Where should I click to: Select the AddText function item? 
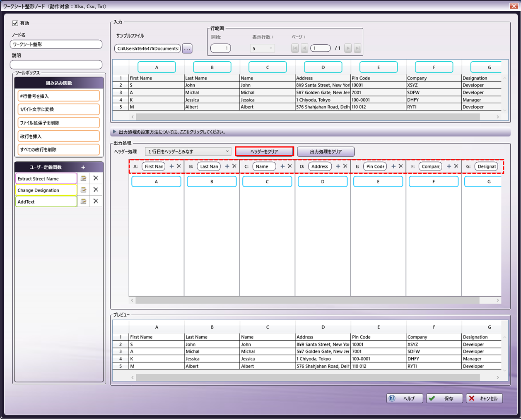(x=46, y=202)
